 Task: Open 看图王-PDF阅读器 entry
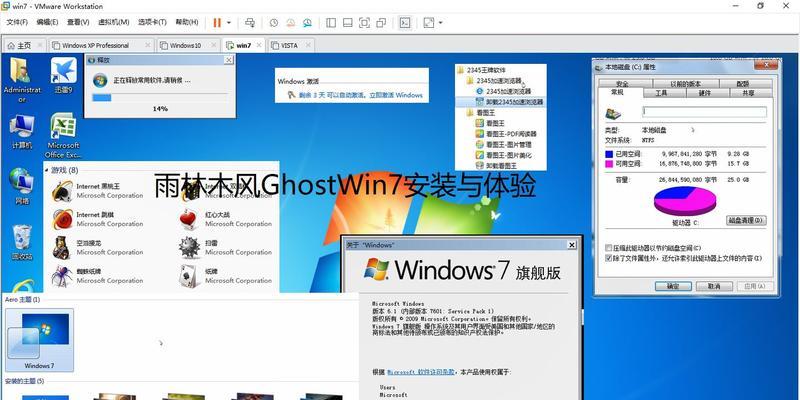(506, 134)
